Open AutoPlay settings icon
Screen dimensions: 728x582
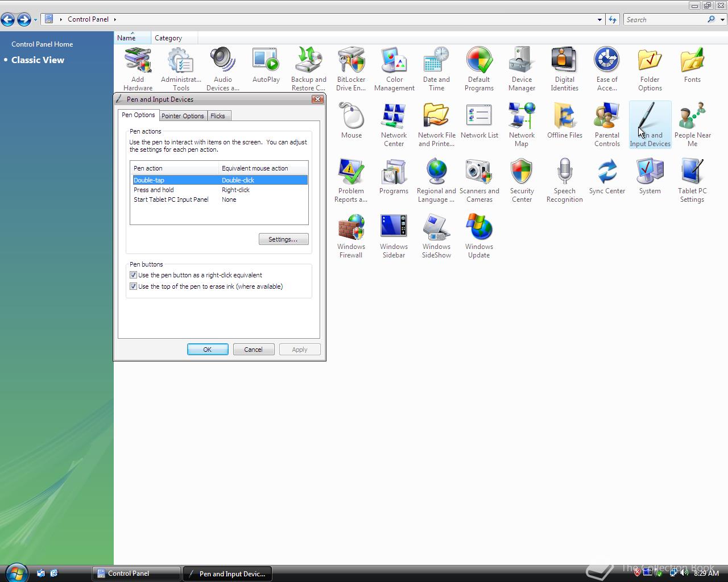click(266, 66)
